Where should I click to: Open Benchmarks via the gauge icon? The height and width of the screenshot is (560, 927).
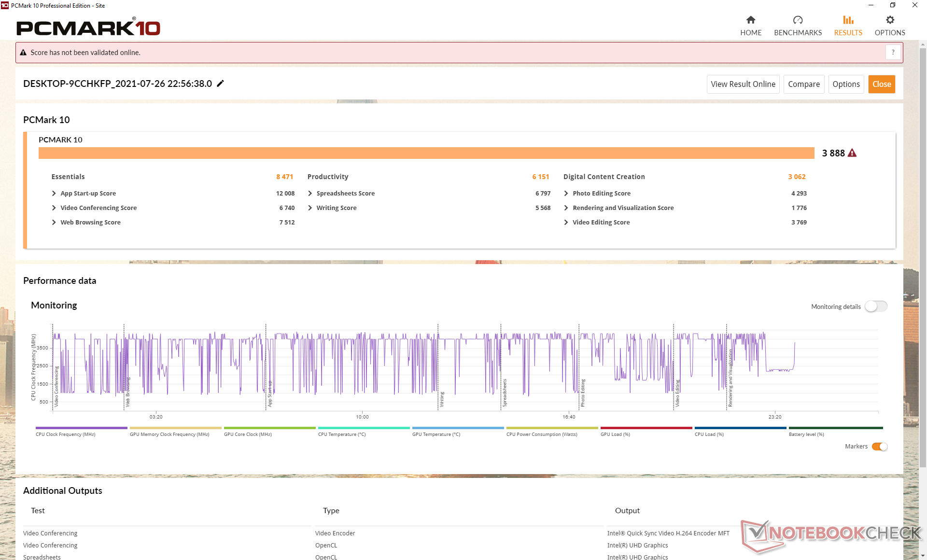point(798,20)
